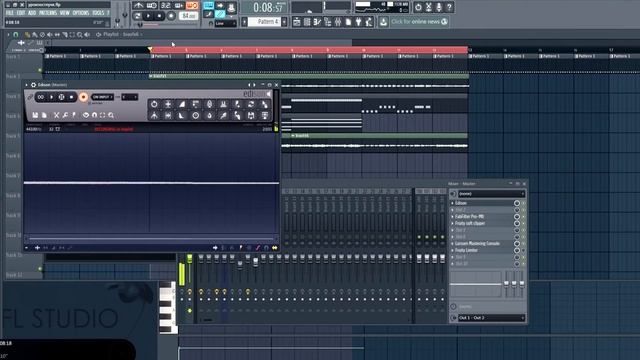The width and height of the screenshot is (640, 360).
Task: Open the browser view icon
Action: [328, 22]
